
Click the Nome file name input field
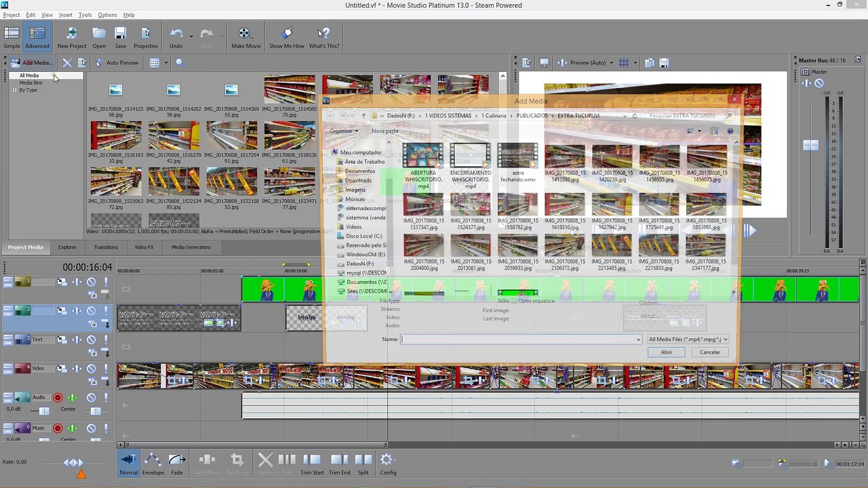point(521,339)
